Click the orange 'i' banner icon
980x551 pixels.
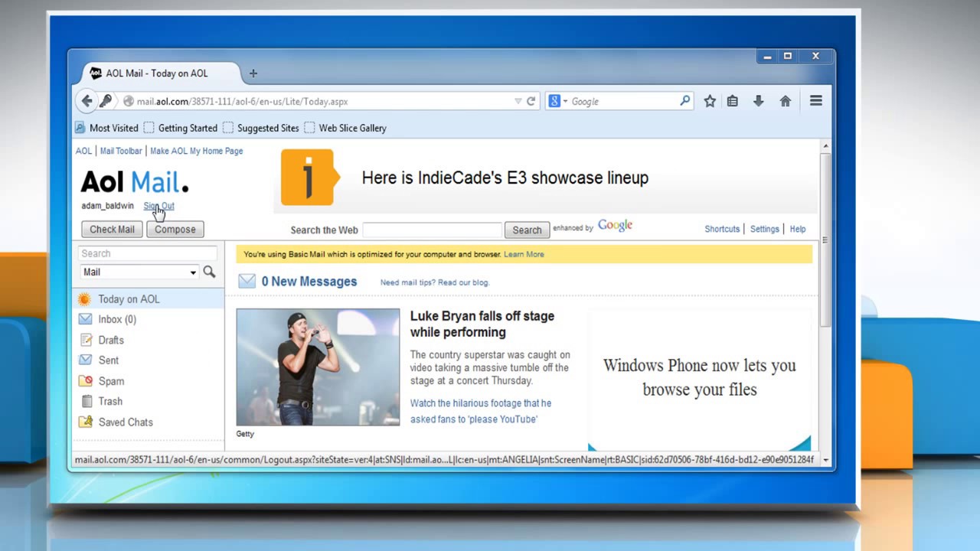click(309, 178)
